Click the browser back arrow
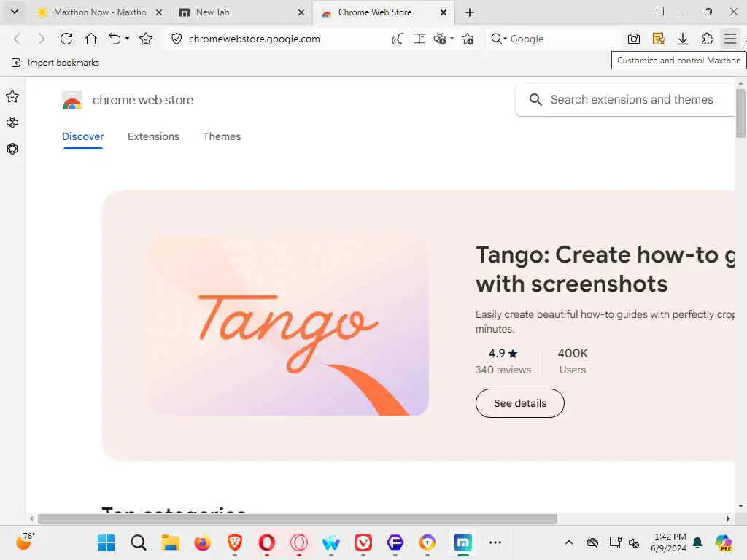The width and height of the screenshot is (747, 560). (18, 39)
